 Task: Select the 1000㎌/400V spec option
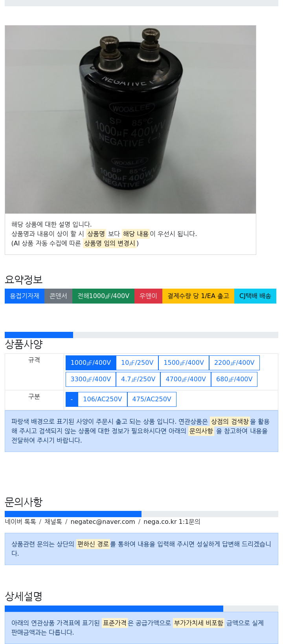point(91,363)
